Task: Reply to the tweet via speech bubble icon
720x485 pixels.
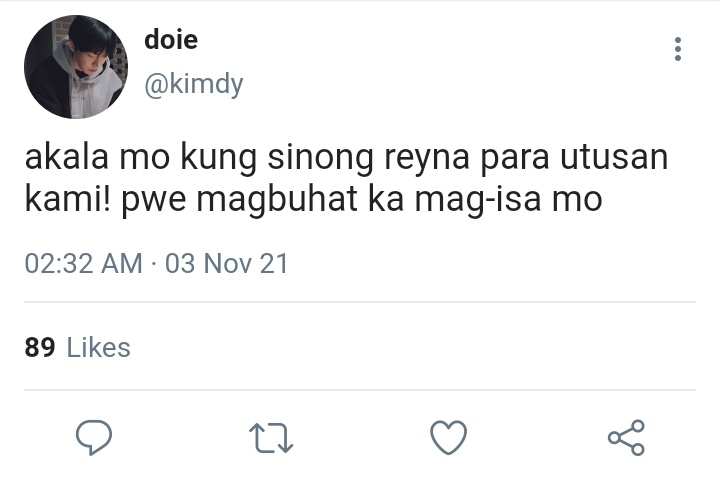Action: [x=94, y=437]
